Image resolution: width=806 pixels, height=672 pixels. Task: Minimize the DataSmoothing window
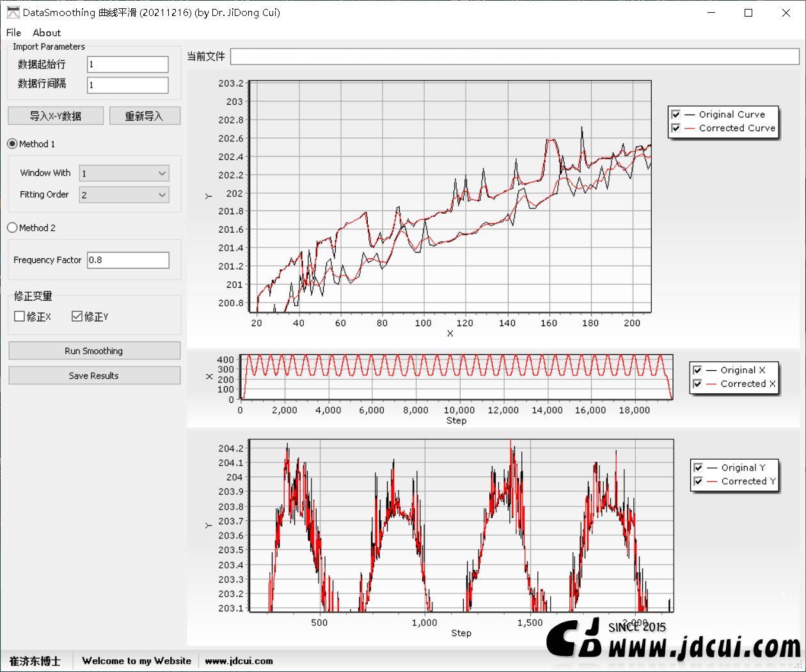[711, 12]
